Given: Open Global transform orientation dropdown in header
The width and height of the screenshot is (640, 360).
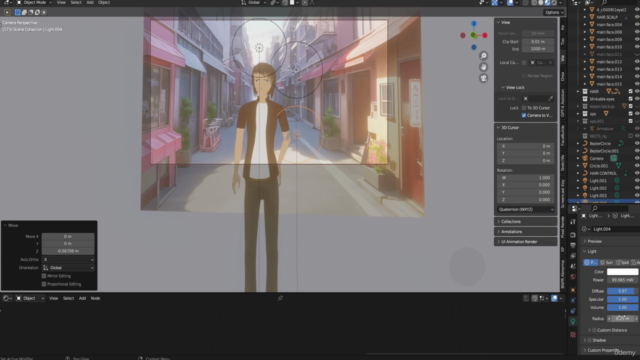Looking at the screenshot, I should click(254, 2).
